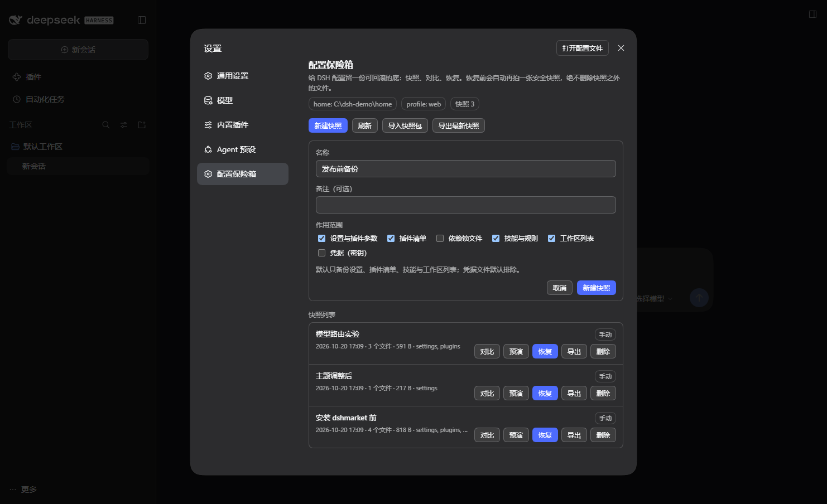Image resolution: width=827 pixels, height=504 pixels.
Task: Click the deepseek whale logo
Action: [16, 20]
